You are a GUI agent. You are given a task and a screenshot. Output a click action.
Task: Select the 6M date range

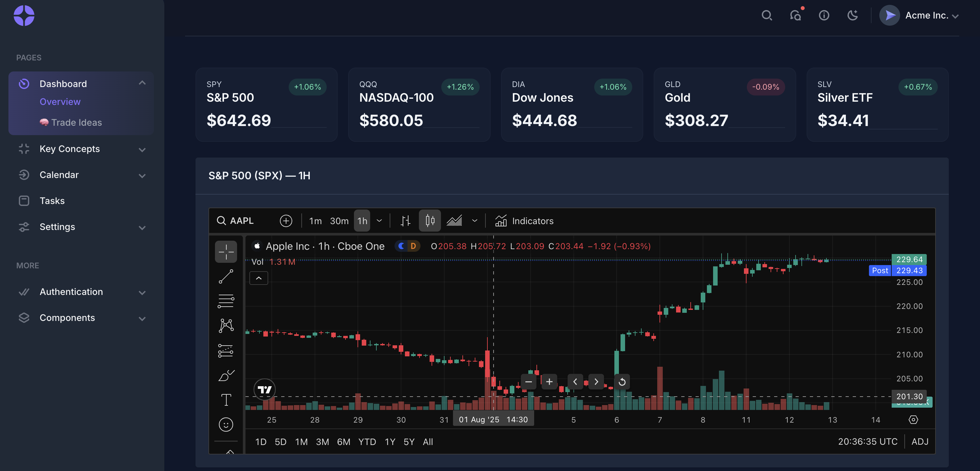pyautogui.click(x=344, y=442)
